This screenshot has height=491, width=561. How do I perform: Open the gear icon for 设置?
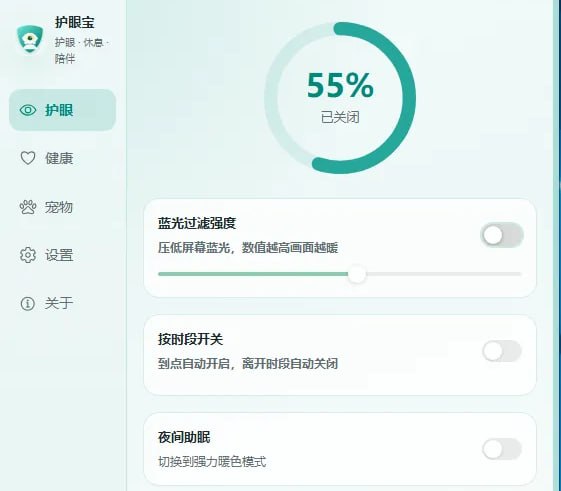(28, 255)
